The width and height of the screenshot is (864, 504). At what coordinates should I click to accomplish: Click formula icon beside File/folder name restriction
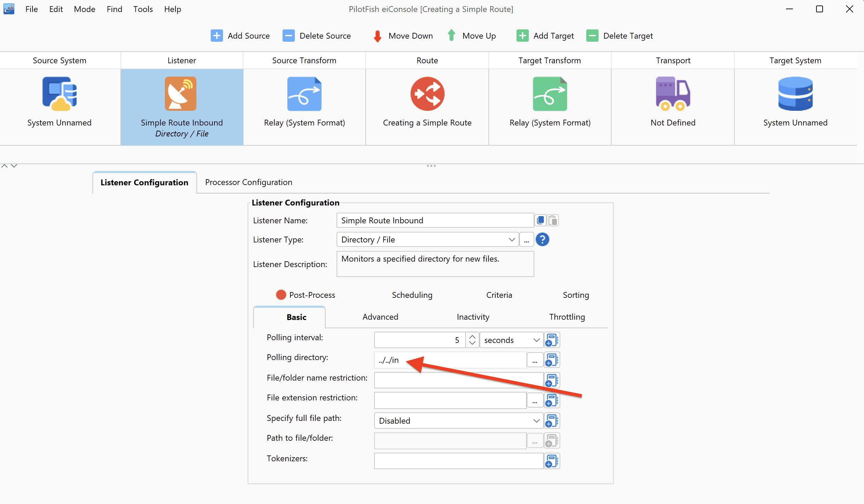click(552, 380)
